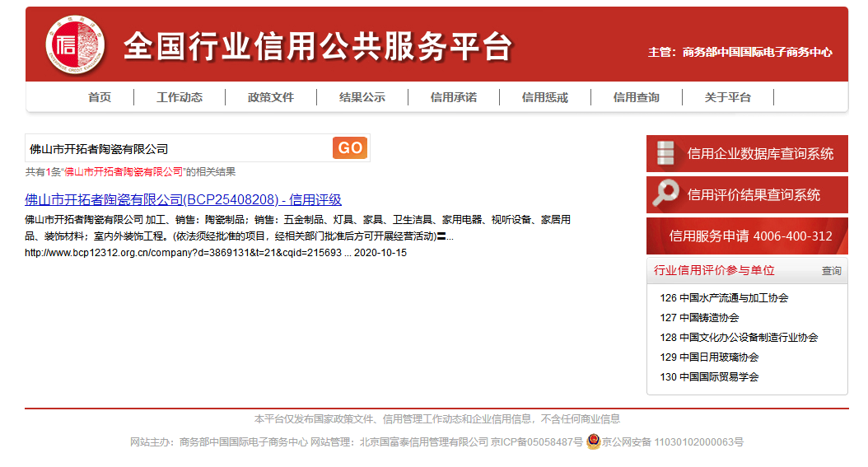The height and width of the screenshot is (467, 868).
Task: Select 128 中国文化办公设备制造行业协会
Action: coord(739,337)
